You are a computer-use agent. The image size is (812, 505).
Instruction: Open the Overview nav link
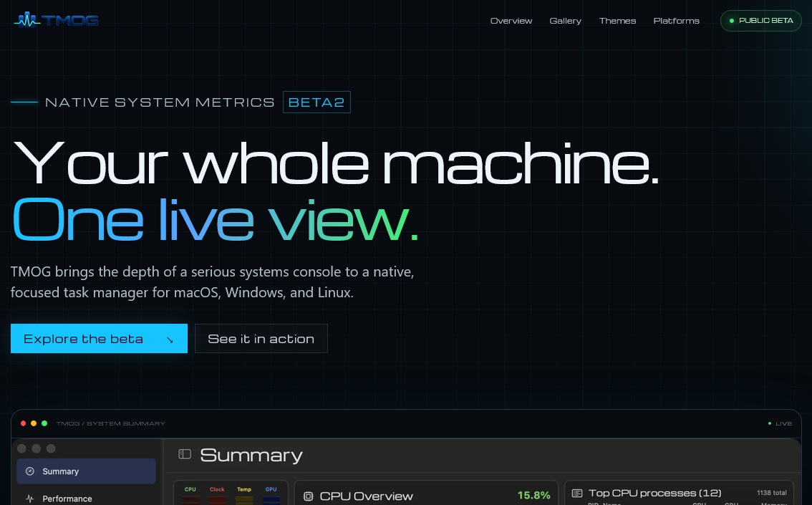(x=511, y=21)
